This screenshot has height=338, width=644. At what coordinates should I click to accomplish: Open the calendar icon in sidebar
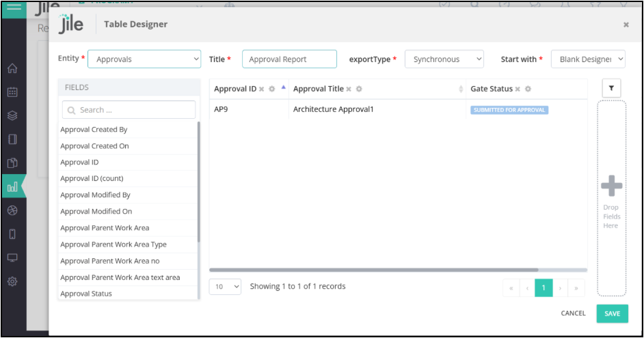click(12, 92)
